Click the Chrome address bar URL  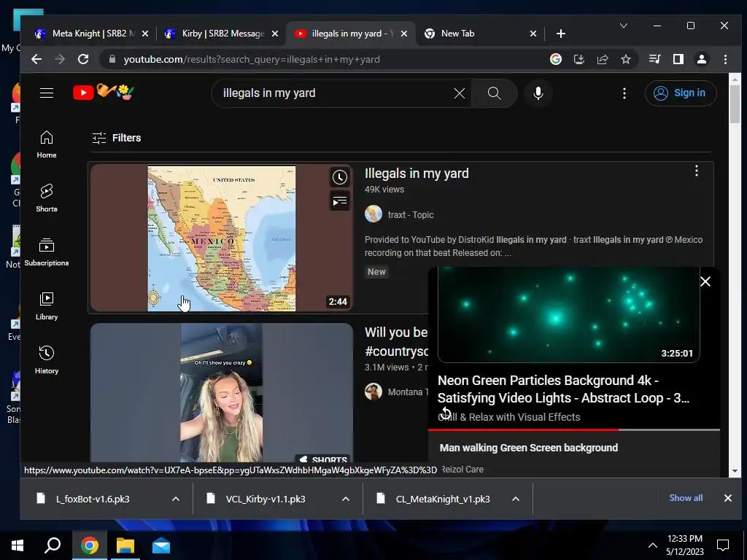[252, 60]
